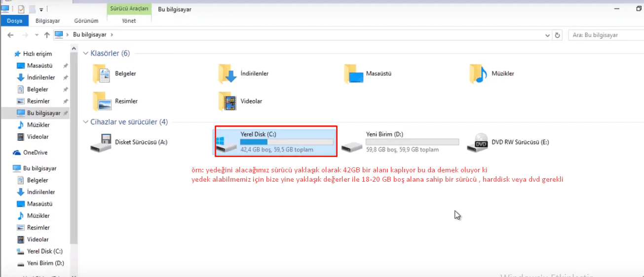The width and height of the screenshot is (644, 277).
Task: Open the recent locations dropdown arrow
Action: (x=37, y=36)
